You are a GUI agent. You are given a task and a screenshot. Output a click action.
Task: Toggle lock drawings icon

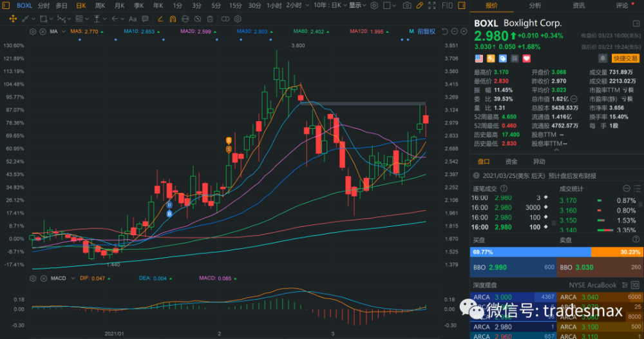pos(185,19)
